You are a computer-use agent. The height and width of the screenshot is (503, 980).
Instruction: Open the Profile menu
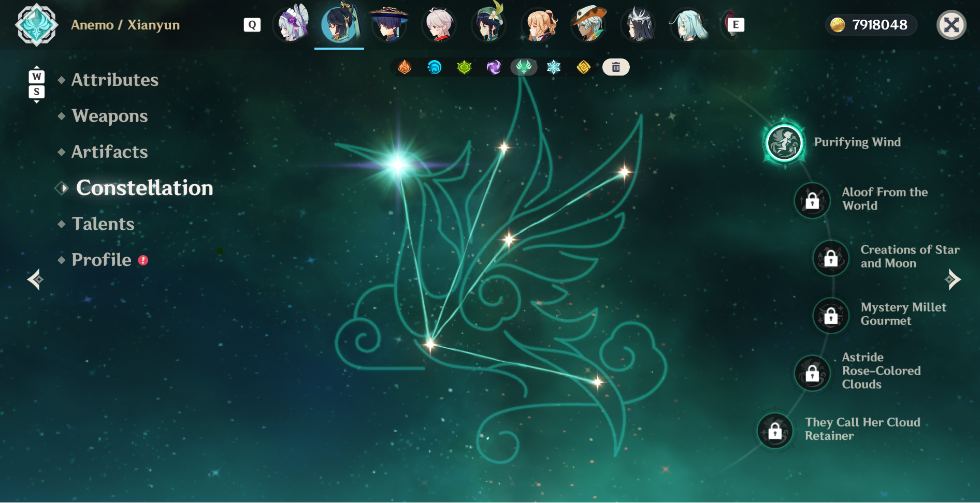101,260
